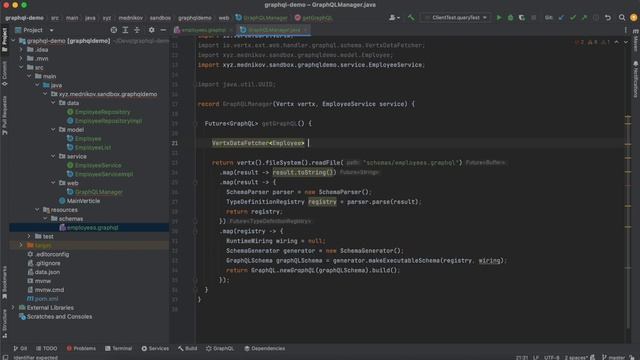Open the TODO tool window tab
This screenshot has height=360, width=640.
[x=47, y=349]
